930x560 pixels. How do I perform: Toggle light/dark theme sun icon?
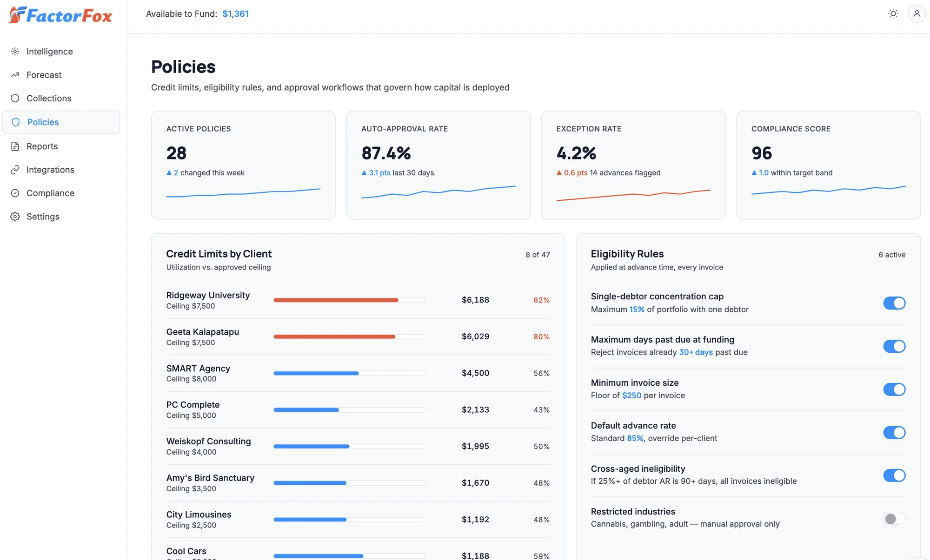click(893, 14)
